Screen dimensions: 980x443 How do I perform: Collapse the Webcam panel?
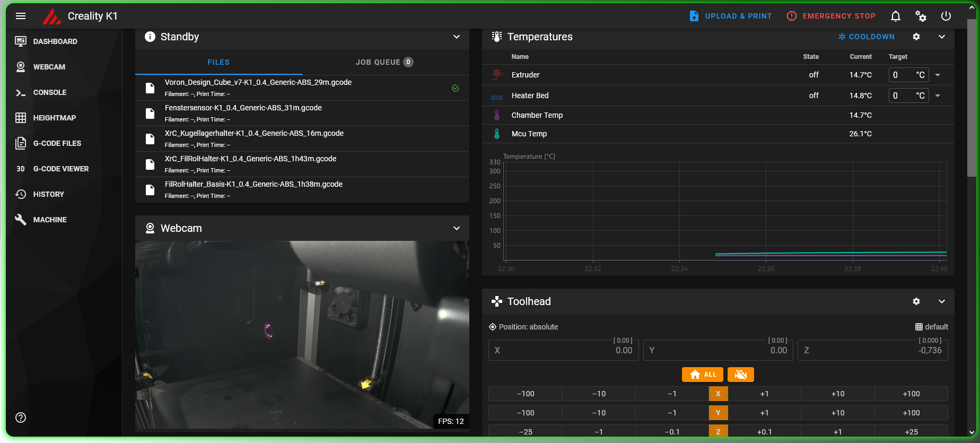457,228
